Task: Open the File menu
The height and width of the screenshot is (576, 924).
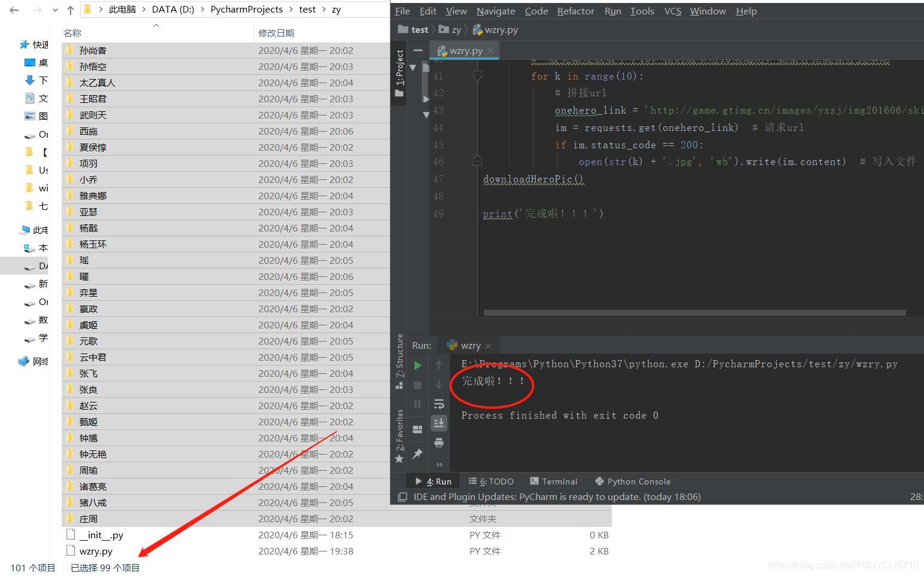Action: (402, 11)
